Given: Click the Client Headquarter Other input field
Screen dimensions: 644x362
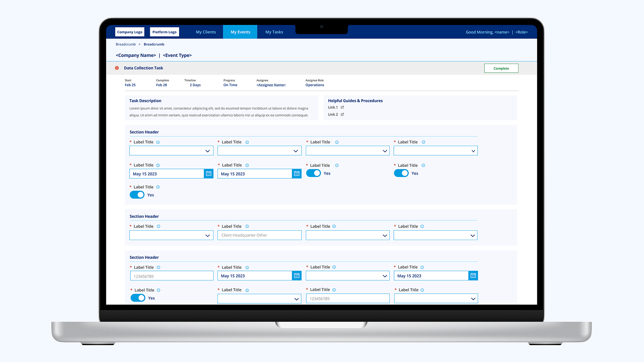Looking at the screenshot, I should [259, 235].
